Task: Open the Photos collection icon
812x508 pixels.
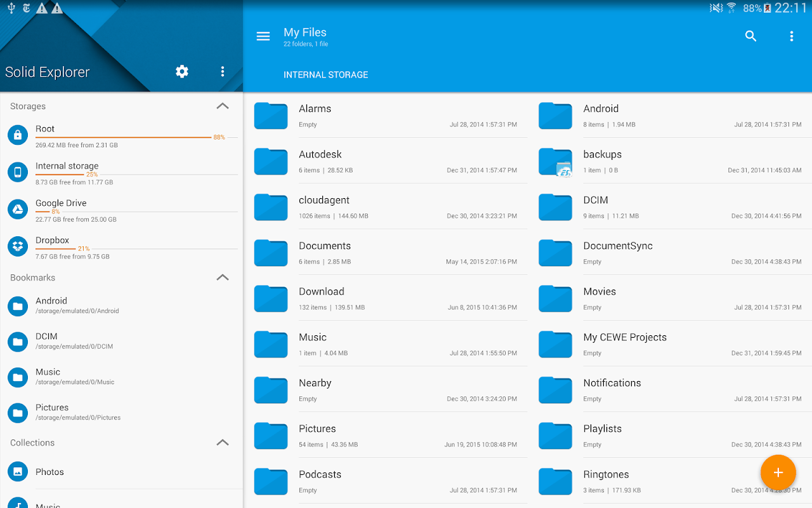Action: coord(17,472)
